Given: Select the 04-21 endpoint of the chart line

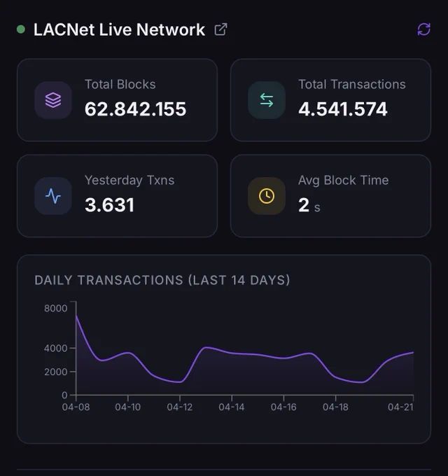Looking at the screenshot, I should coord(413,352).
